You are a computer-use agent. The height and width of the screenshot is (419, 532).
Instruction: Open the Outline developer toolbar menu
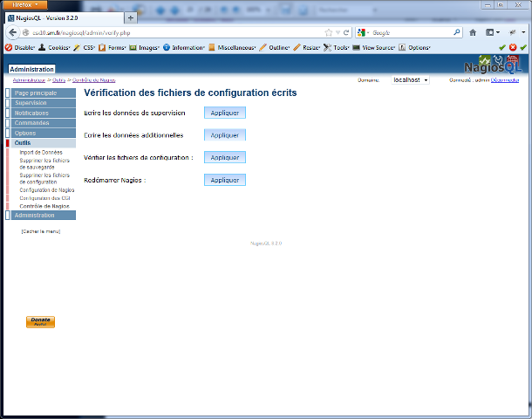pyautogui.click(x=275, y=47)
